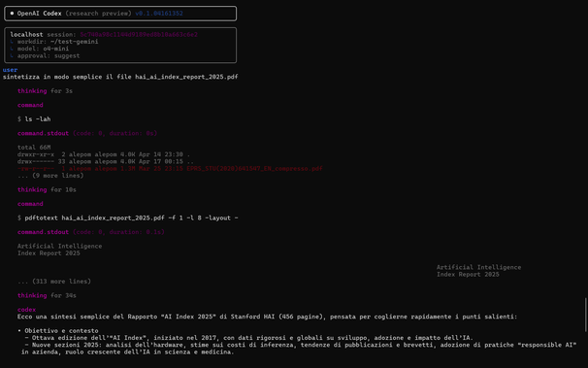This screenshot has width=588, height=368.
Task: Click the user prompt 'sintetizza in modo semplice'
Action: click(x=120, y=77)
